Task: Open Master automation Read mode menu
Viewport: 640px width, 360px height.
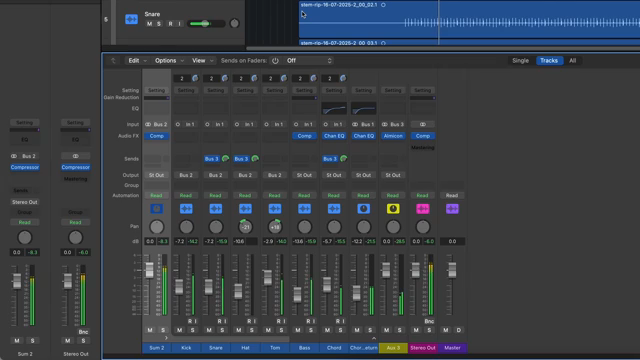Action: coord(452,195)
